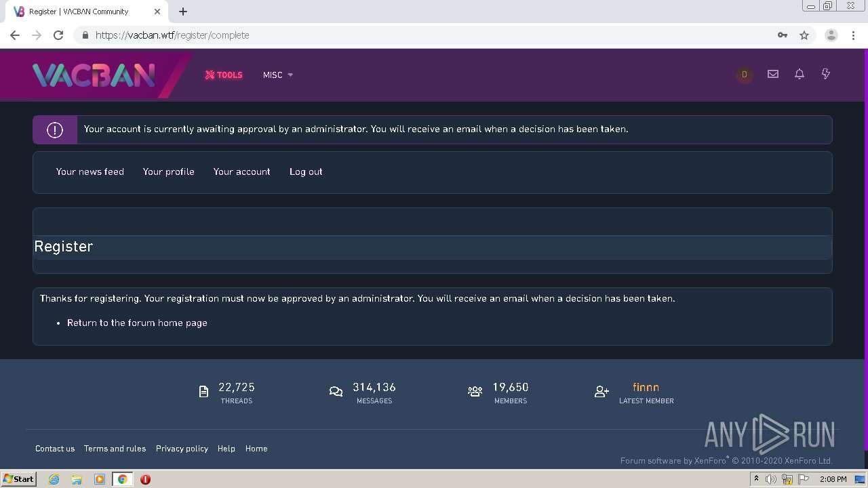This screenshot has height=488, width=868.
Task: Open the inbox envelope icon
Action: (773, 74)
